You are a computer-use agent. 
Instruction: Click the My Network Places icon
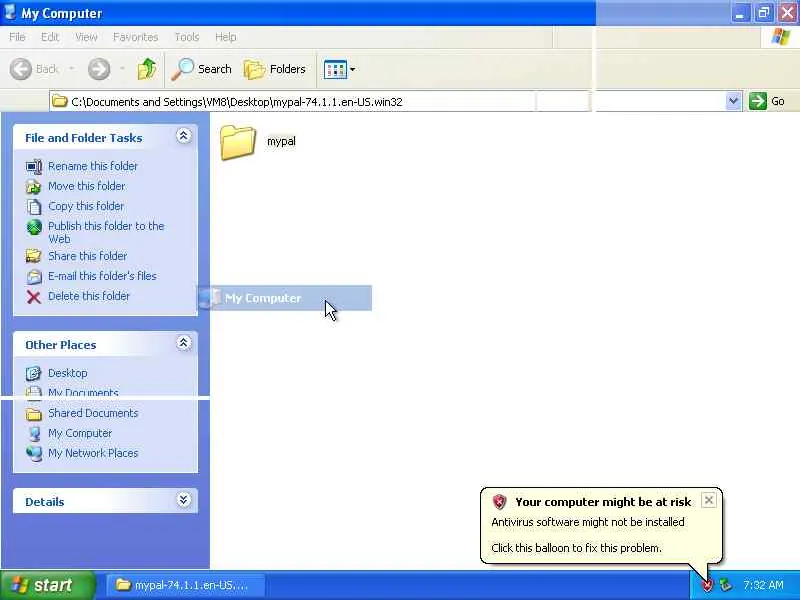click(34, 454)
